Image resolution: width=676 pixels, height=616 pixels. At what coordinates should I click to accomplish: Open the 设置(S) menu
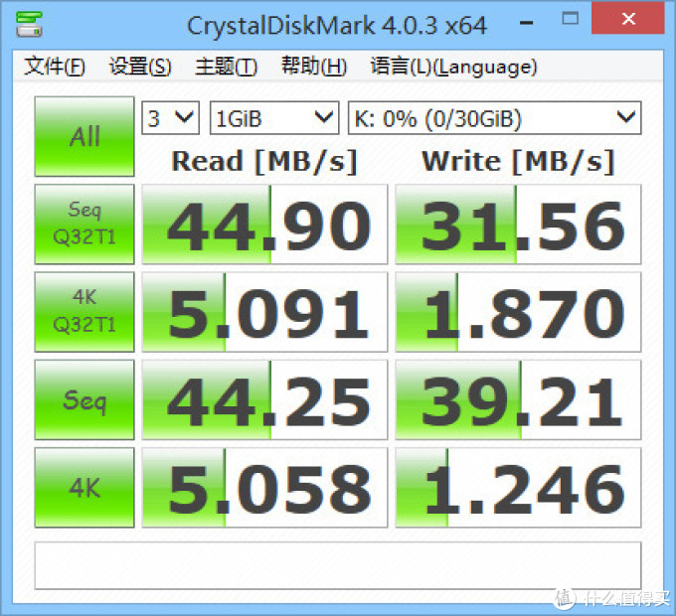[x=140, y=67]
